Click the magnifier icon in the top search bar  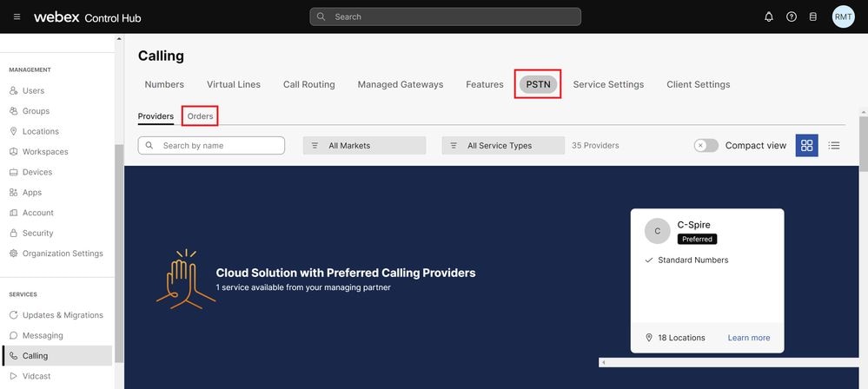pyautogui.click(x=321, y=16)
